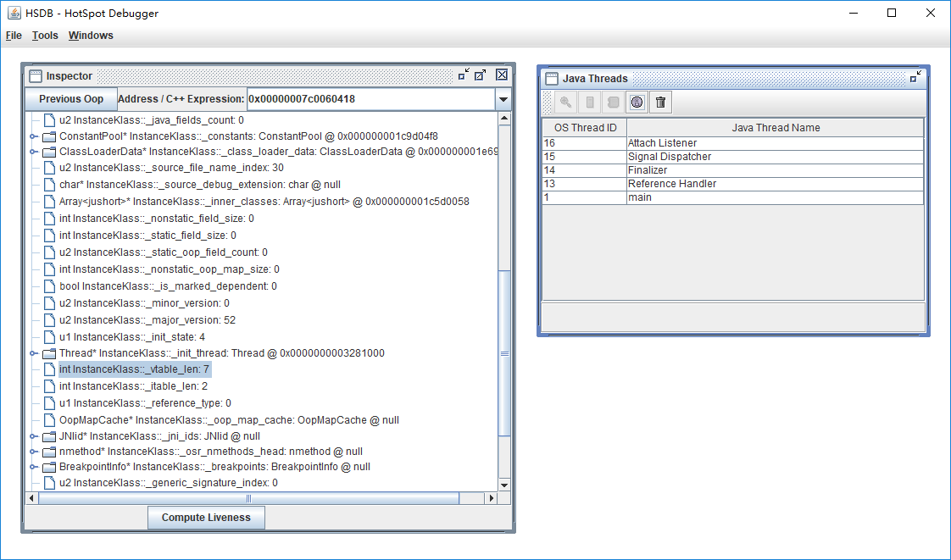Click the folder icon of the _osr_nmethods_head row
This screenshot has height=560, width=951.
(49, 452)
